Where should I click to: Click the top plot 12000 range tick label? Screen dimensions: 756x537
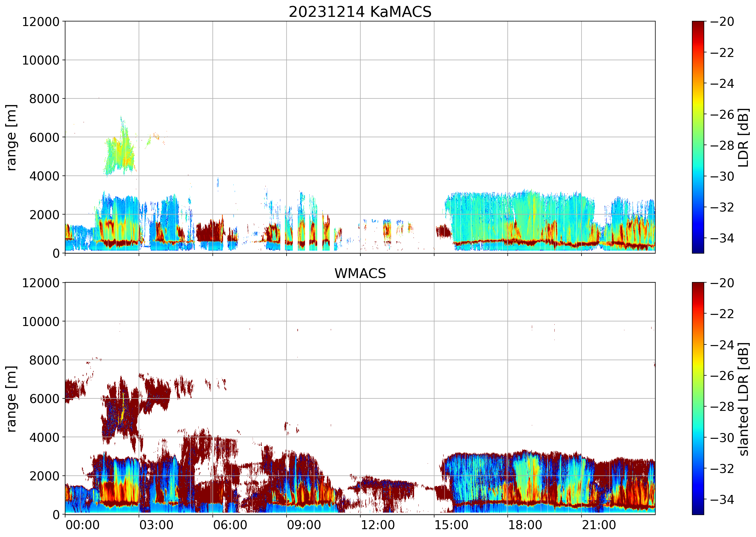tap(41, 22)
